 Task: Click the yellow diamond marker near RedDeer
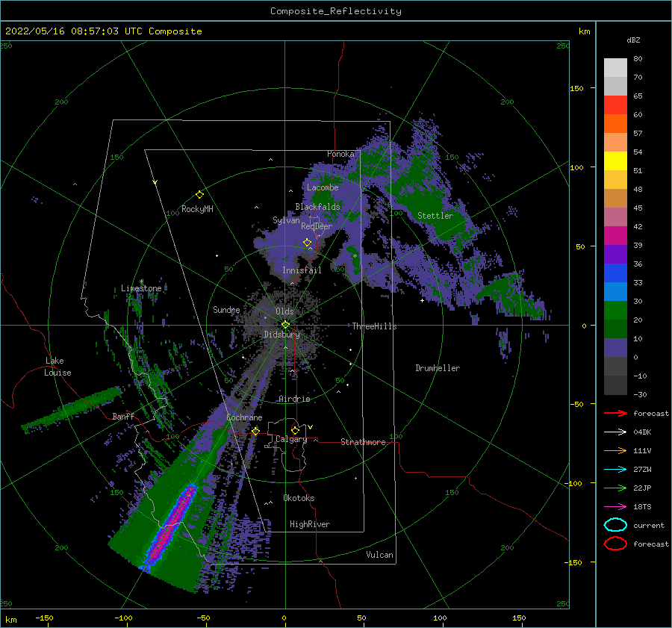click(307, 243)
